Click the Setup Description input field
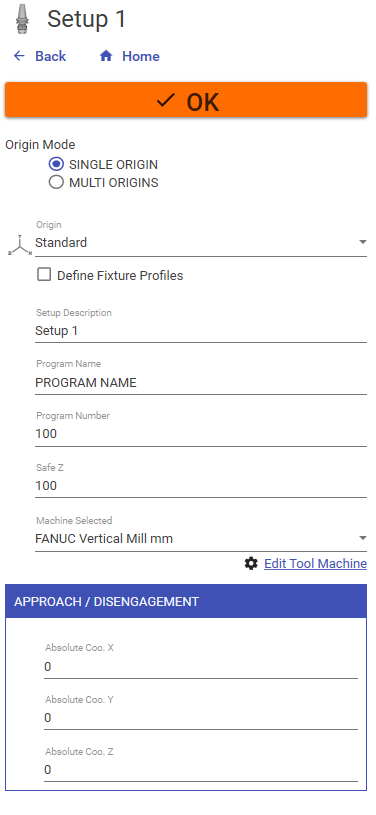Image resolution: width=376 pixels, height=815 pixels. 201,331
